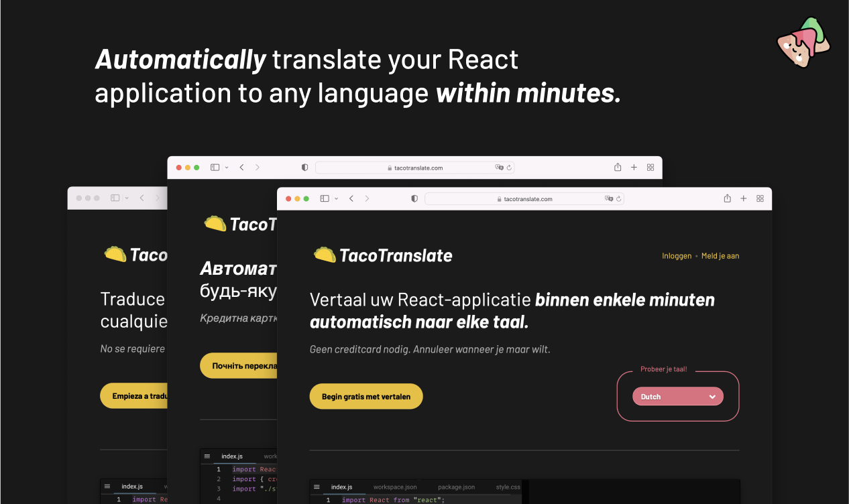The height and width of the screenshot is (504, 849).
Task: Click the share icon in the middle Ukrainian browser window
Action: click(618, 168)
